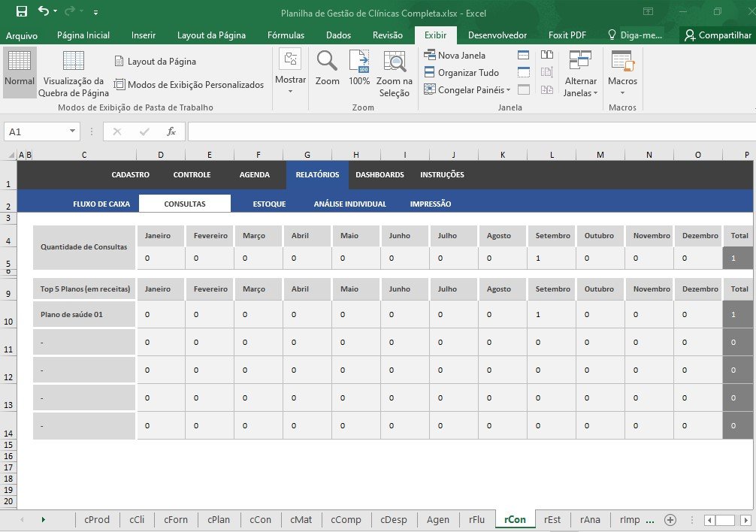Select Normal view mode

[20, 72]
